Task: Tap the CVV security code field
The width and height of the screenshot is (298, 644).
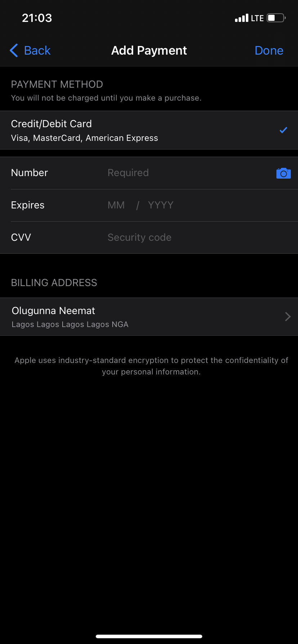Action: click(x=139, y=237)
